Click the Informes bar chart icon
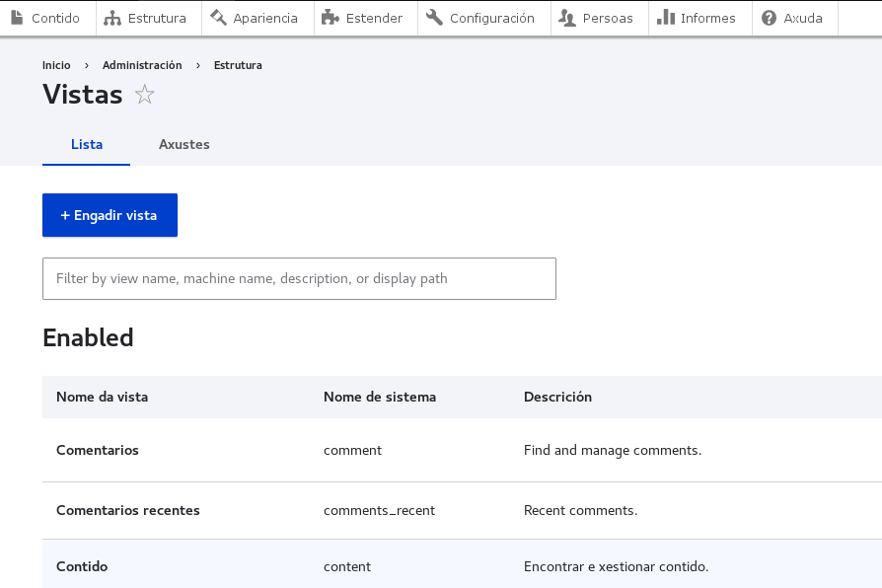The height and width of the screenshot is (588, 882). click(x=665, y=18)
